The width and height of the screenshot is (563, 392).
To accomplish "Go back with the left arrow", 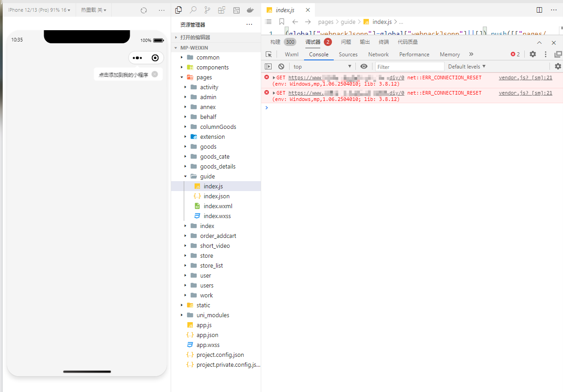I will (x=295, y=22).
